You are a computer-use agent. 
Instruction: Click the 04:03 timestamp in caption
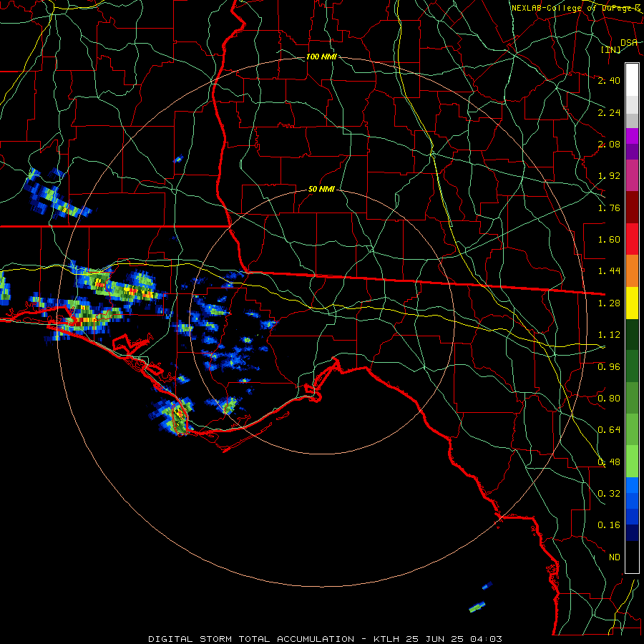coord(486,639)
